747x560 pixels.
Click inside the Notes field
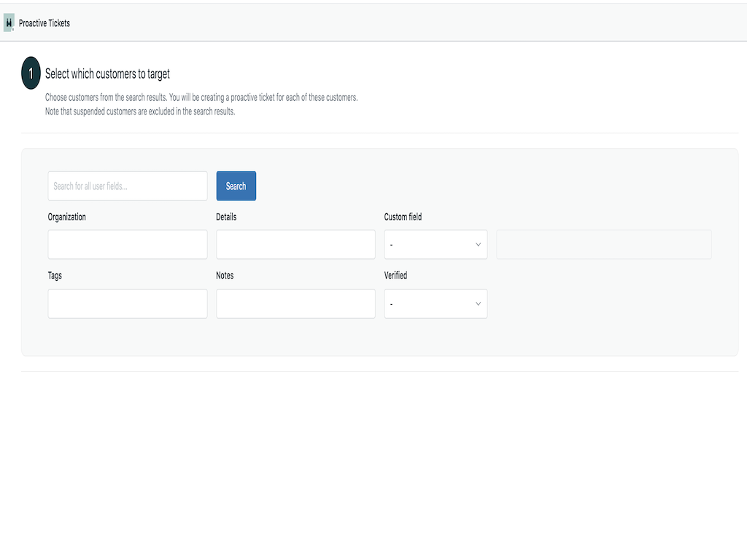pyautogui.click(x=295, y=303)
